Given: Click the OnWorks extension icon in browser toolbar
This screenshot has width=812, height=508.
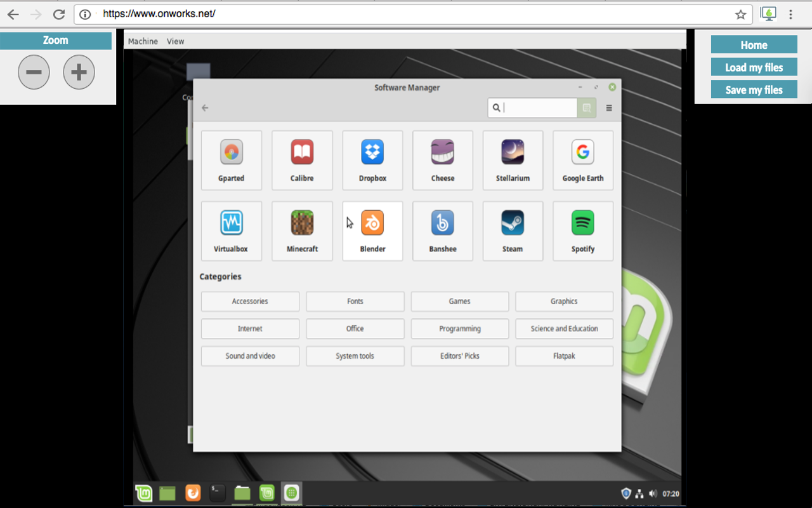Looking at the screenshot, I should click(x=768, y=14).
